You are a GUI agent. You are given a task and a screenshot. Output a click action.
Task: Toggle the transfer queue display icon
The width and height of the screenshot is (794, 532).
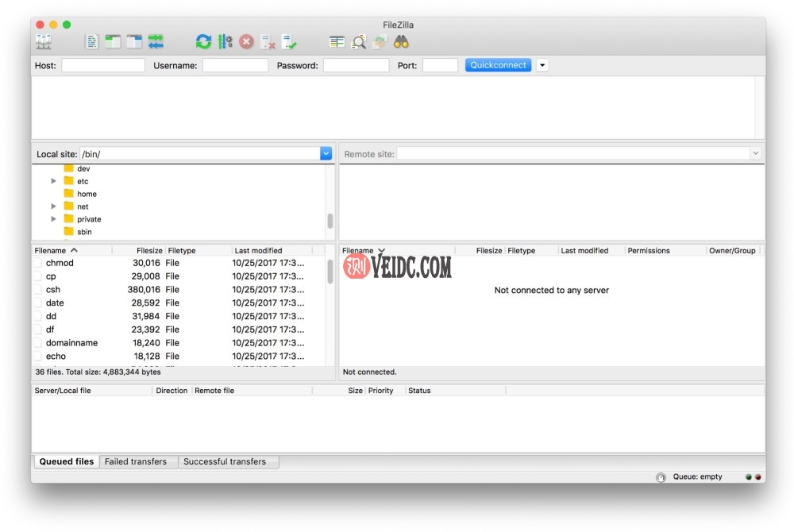point(156,42)
